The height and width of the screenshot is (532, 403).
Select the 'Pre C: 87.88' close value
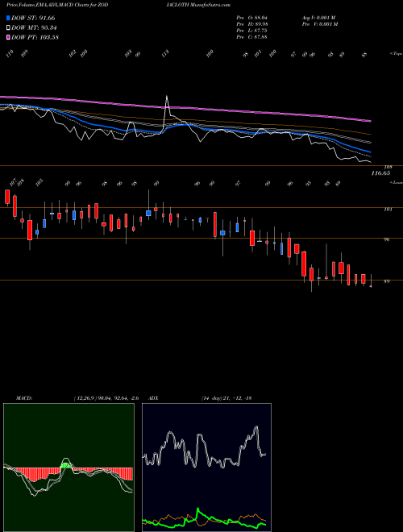tap(251, 37)
